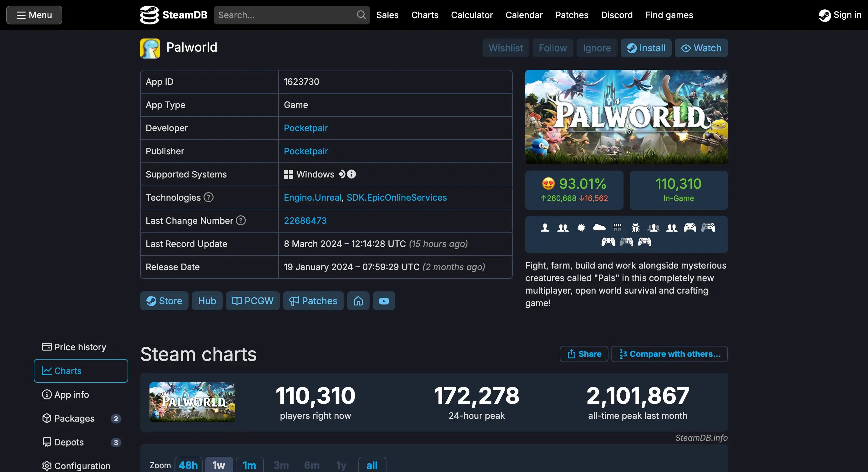Set chart zoom to 48h

188,465
